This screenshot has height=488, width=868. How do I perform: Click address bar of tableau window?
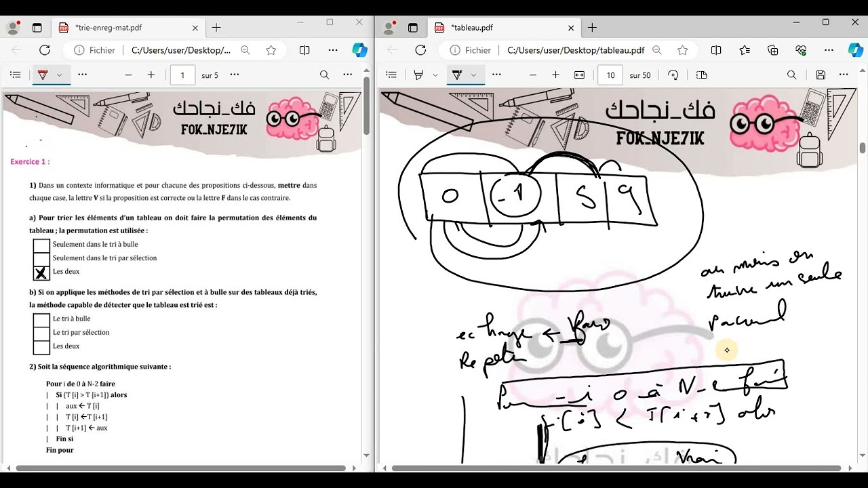575,50
